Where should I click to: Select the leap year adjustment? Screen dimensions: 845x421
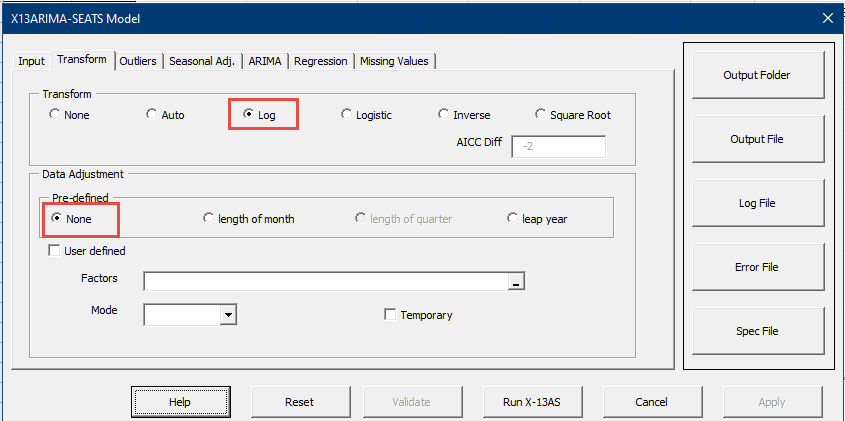[x=537, y=219]
